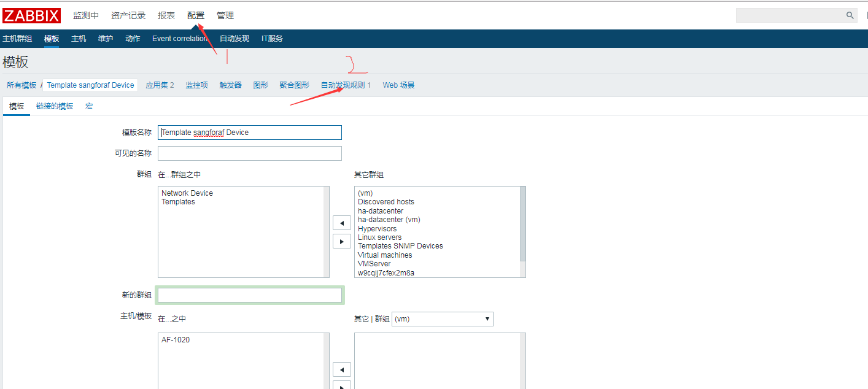Open the 管理 top menu

click(x=225, y=15)
